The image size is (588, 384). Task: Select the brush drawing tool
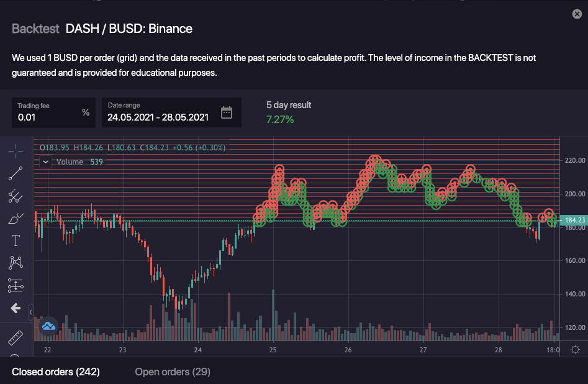coord(16,219)
